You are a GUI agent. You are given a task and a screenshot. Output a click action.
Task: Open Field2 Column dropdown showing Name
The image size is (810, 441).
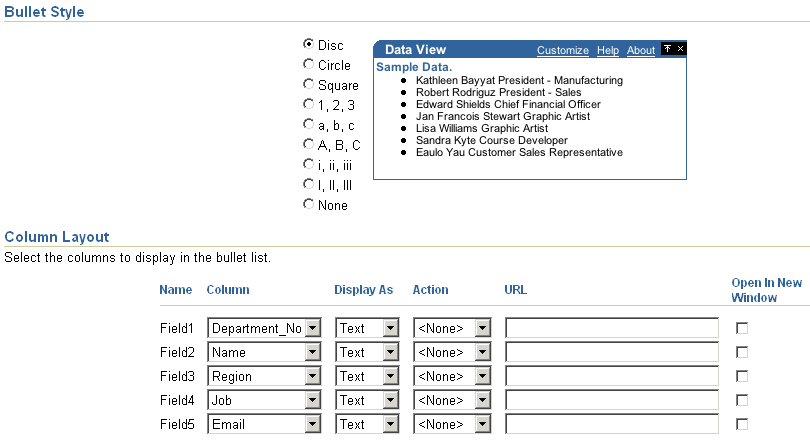point(264,352)
